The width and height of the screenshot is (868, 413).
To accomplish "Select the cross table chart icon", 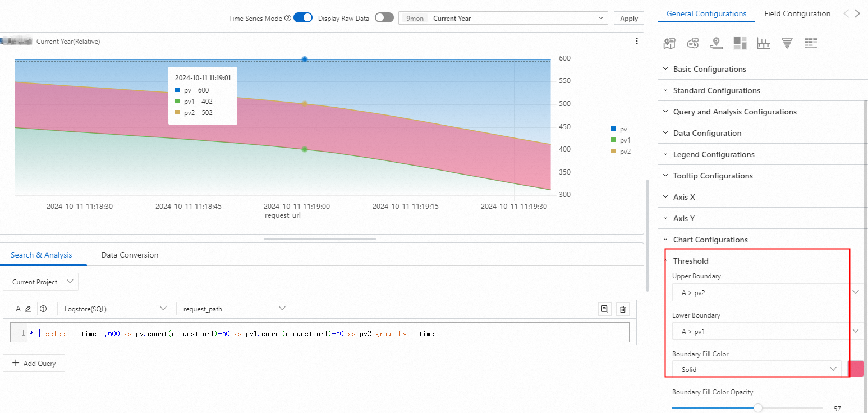I will (x=810, y=43).
